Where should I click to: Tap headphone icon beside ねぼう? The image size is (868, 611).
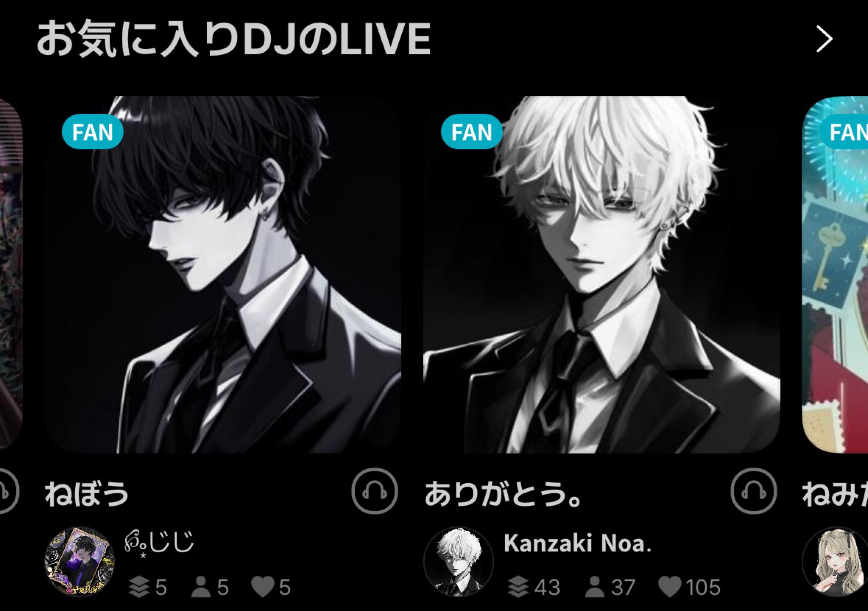[375, 491]
